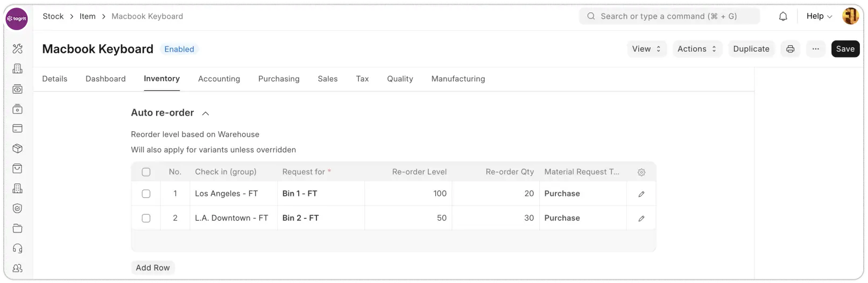Screen dimensions: 868x283
Task: Check the L.A. Downtown - FT row
Action: pos(146,218)
